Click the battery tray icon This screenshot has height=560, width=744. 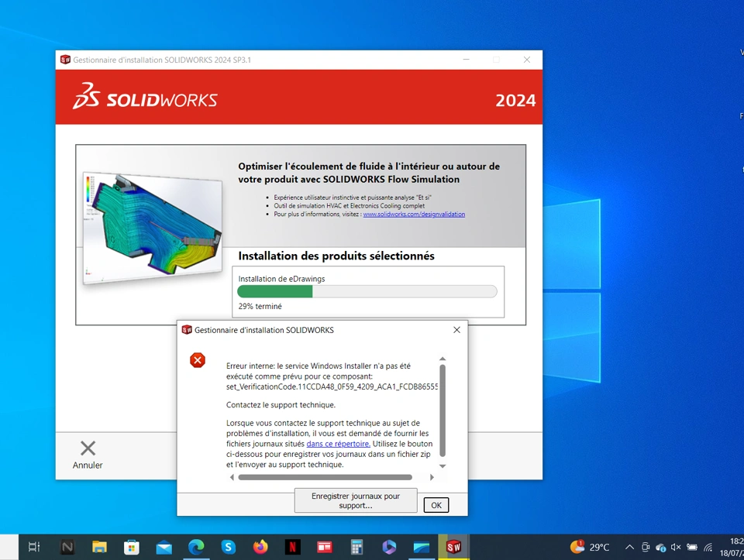[692, 547]
